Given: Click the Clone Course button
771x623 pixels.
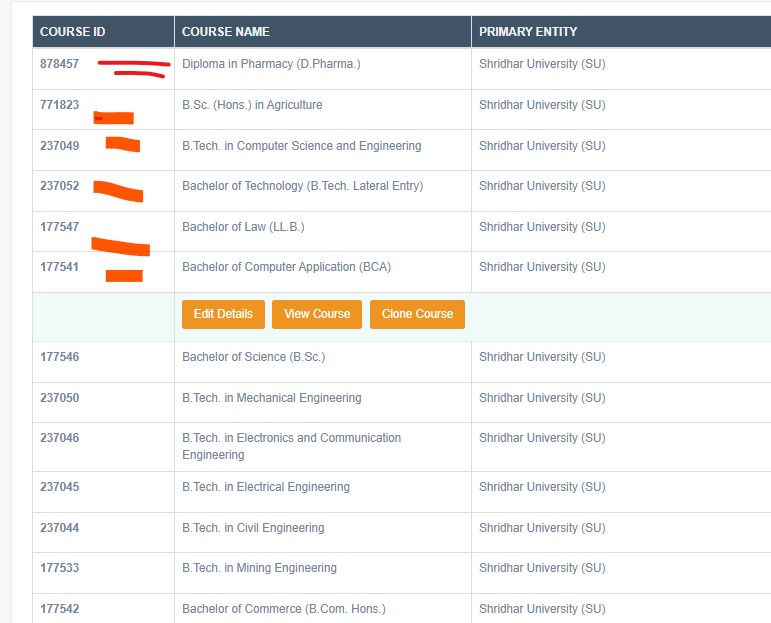Looking at the screenshot, I should (x=417, y=314).
